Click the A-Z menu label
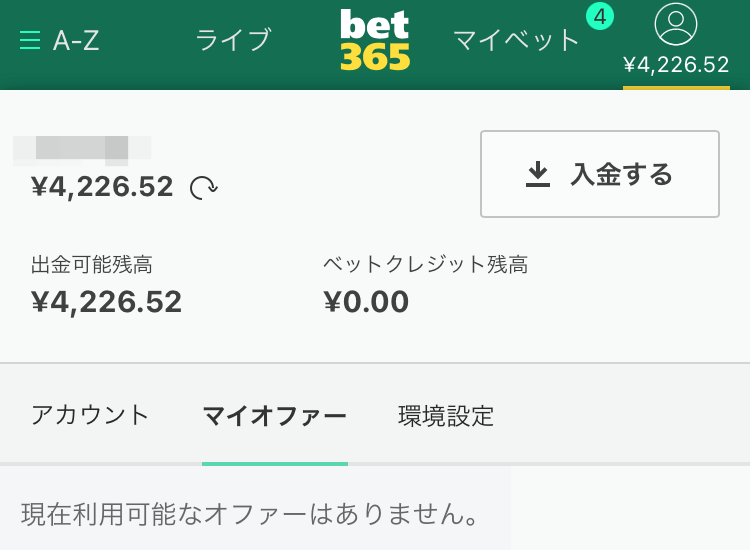Screen dimensions: 750x550 click(76, 40)
